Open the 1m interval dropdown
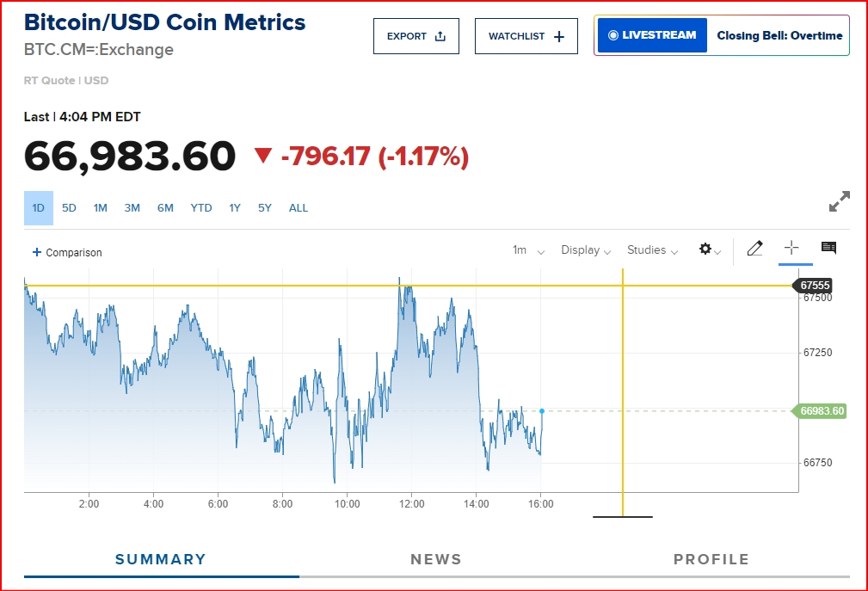The image size is (868, 591). tap(529, 250)
